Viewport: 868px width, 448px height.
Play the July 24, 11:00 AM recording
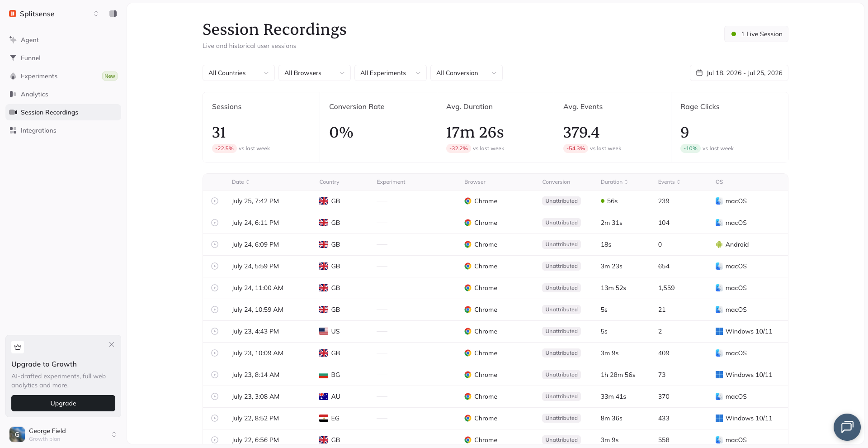click(x=215, y=288)
